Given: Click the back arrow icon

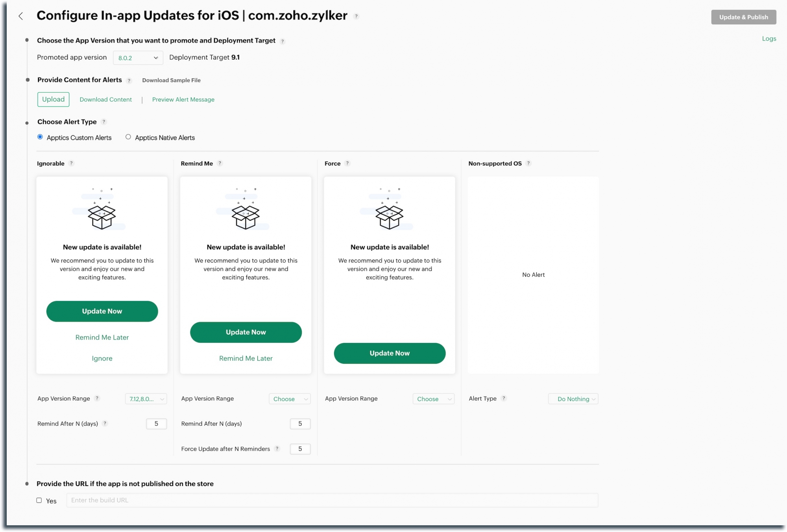Looking at the screenshot, I should click(x=21, y=16).
